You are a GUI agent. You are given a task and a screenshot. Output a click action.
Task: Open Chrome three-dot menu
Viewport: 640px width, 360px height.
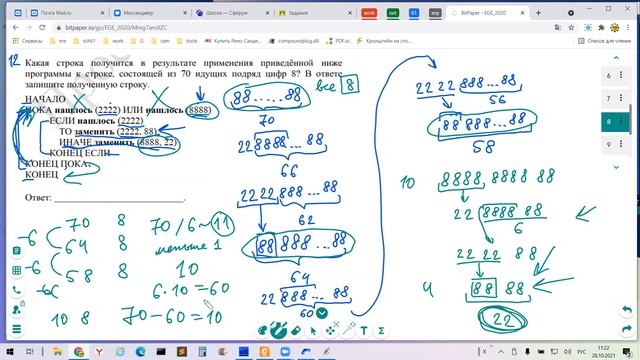point(628,27)
